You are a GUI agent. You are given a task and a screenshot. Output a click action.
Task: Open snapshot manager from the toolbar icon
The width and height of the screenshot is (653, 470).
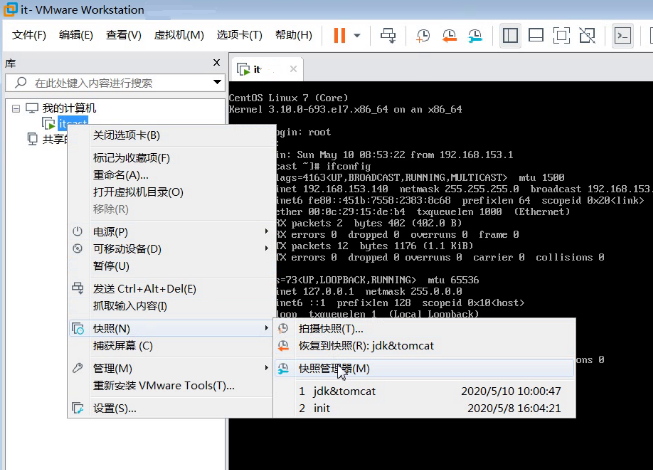pyautogui.click(x=475, y=35)
